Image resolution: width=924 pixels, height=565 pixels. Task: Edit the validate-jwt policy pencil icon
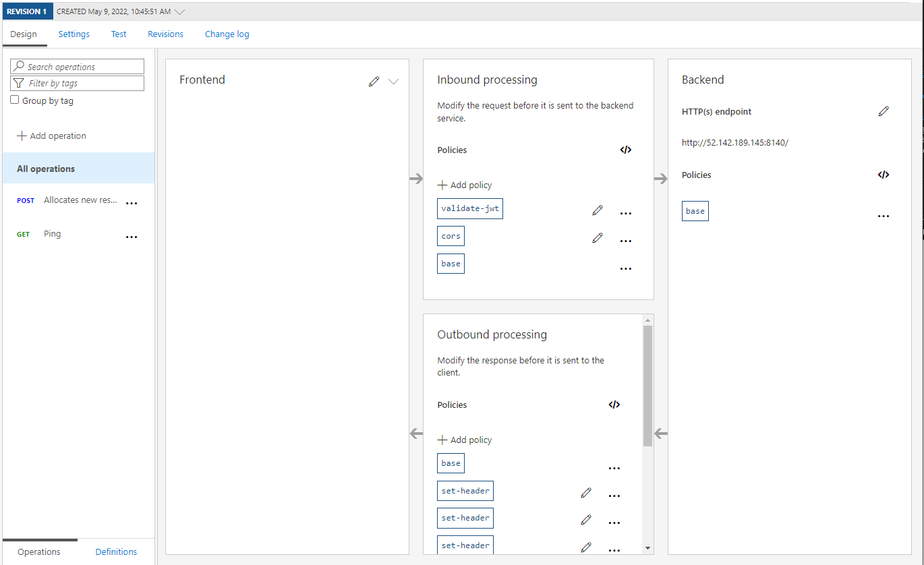[597, 210]
